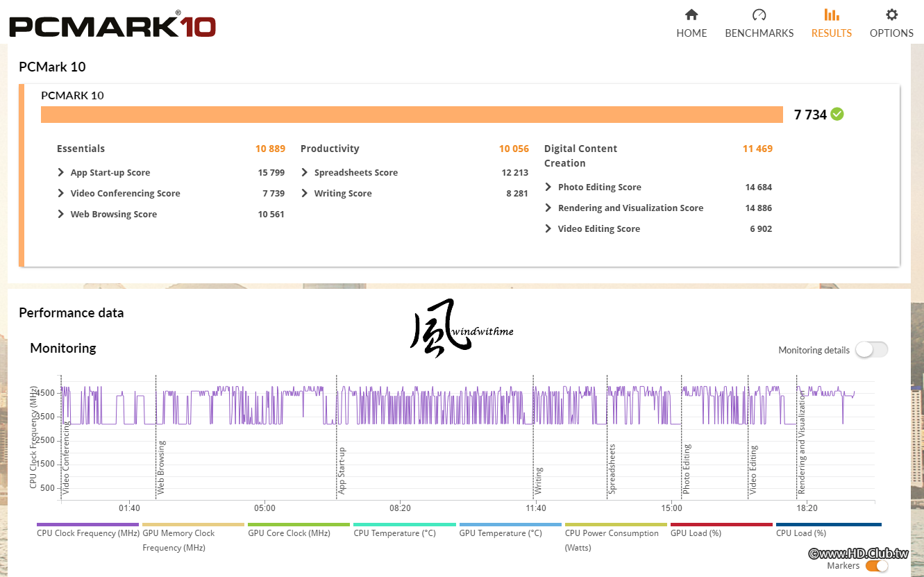The image size is (924, 577).
Task: Click the Spreadsheets Score label
Action: (x=355, y=173)
